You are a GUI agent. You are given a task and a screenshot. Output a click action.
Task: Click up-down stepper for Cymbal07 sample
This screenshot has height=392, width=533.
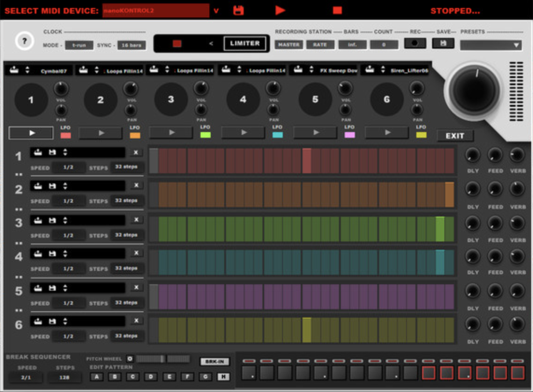pos(28,70)
